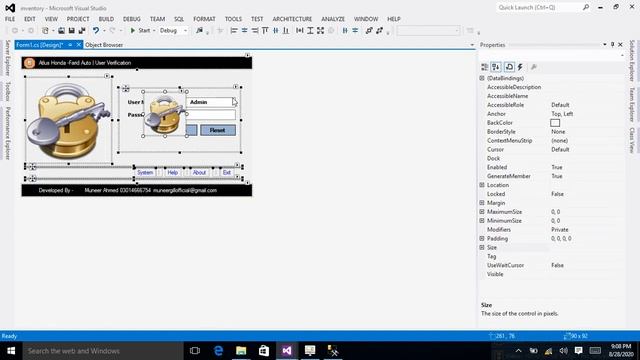640x360 pixels.
Task: Open the Toolbox side tab
Action: click(x=7, y=91)
